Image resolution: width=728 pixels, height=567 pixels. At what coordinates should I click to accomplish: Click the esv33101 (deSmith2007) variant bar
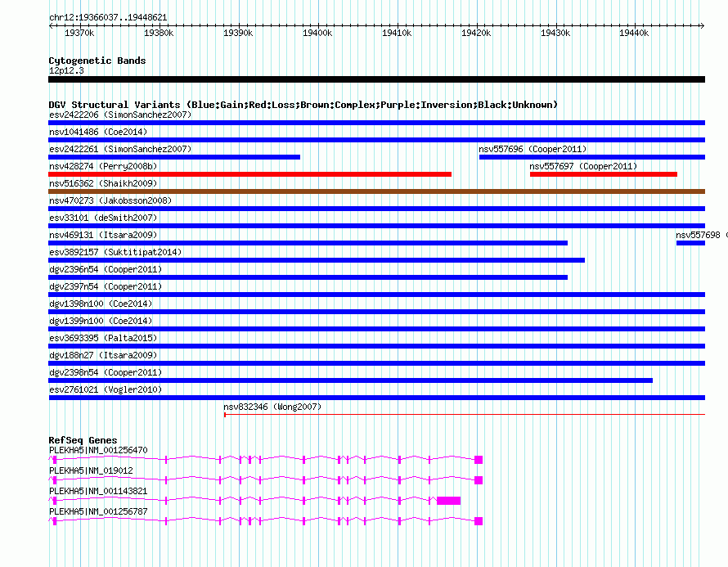pos(376,226)
